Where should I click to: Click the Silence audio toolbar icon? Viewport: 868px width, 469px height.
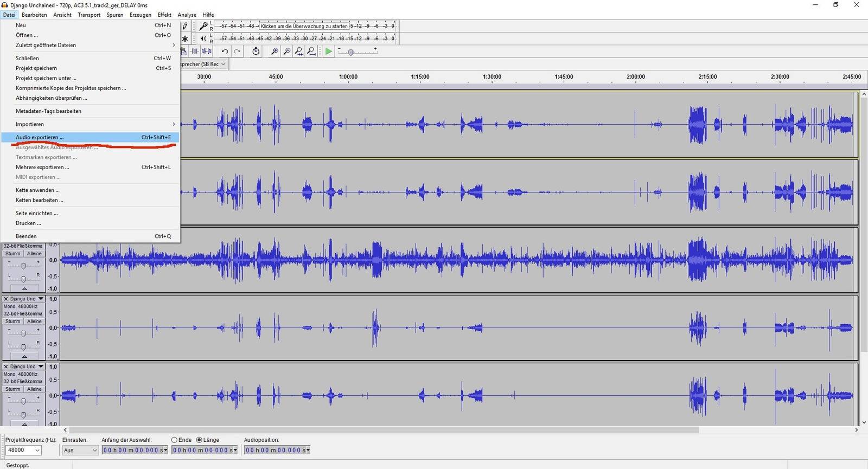click(207, 51)
